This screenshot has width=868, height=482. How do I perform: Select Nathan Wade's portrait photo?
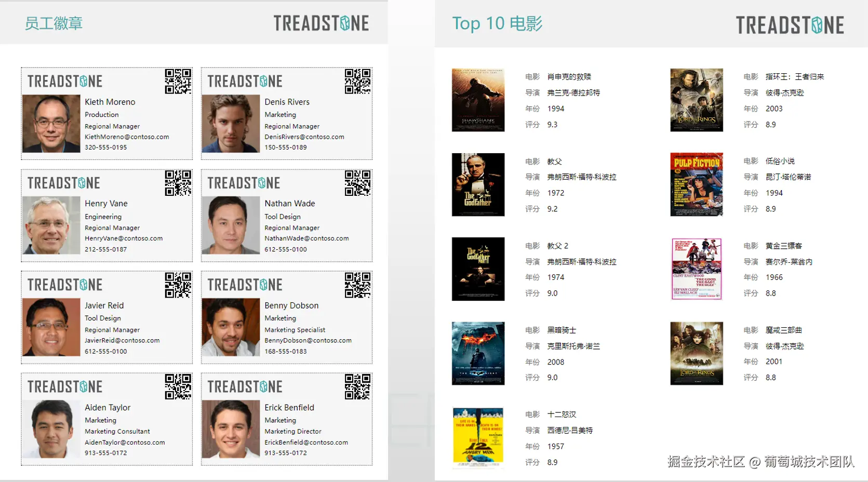pos(231,225)
